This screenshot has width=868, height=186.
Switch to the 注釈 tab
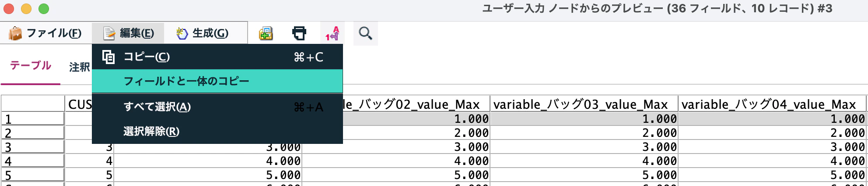point(80,67)
